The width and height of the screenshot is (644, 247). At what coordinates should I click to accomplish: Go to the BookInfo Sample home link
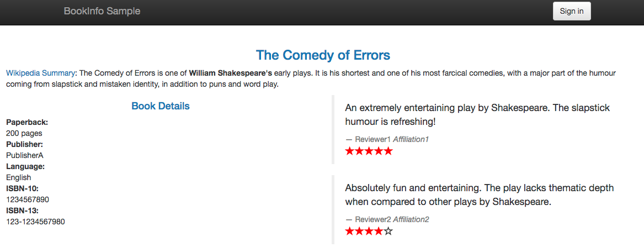[102, 11]
